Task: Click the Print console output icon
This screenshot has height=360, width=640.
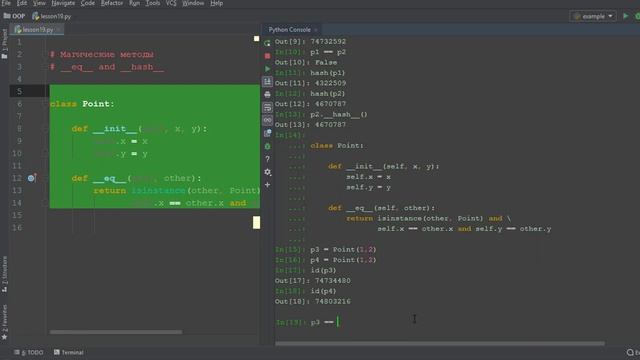Action: click(x=267, y=94)
